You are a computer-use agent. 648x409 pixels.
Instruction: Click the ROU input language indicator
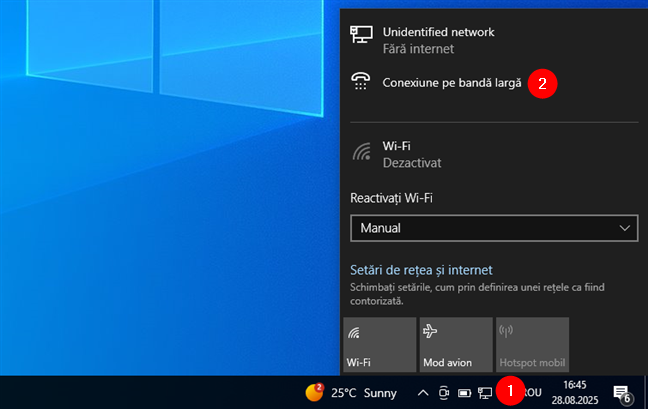point(532,393)
